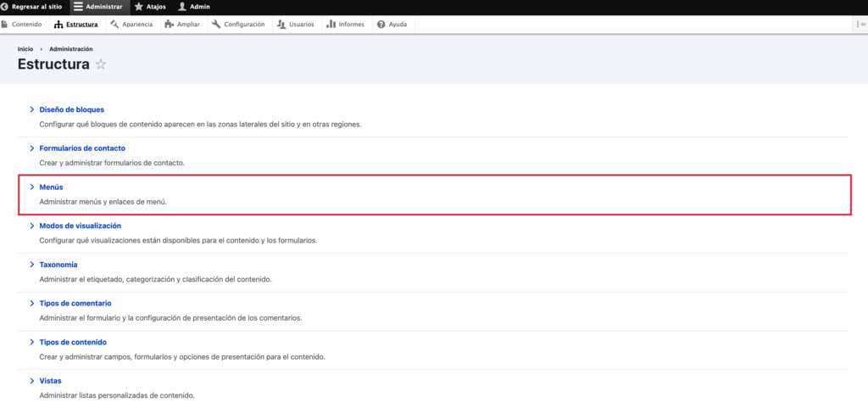Image resolution: width=868 pixels, height=408 pixels.
Task: Expand chevron beside Tipos de contenido
Action: [32, 342]
